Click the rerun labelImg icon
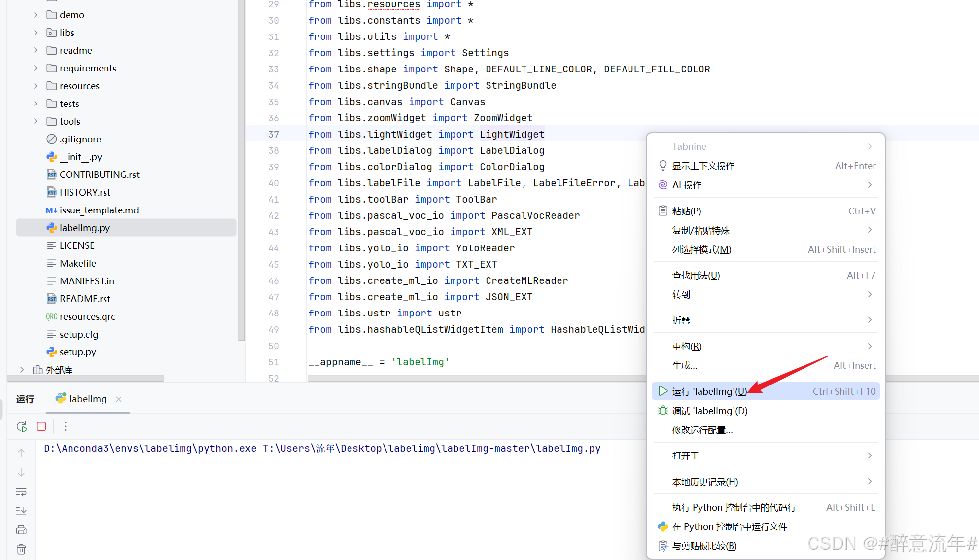Screen dimensions: 979x560 click(x=22, y=426)
